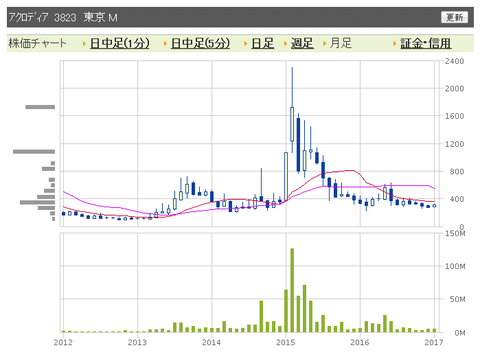480x363 pixels.
Task: Click the 2017 year label
Action: [434, 342]
